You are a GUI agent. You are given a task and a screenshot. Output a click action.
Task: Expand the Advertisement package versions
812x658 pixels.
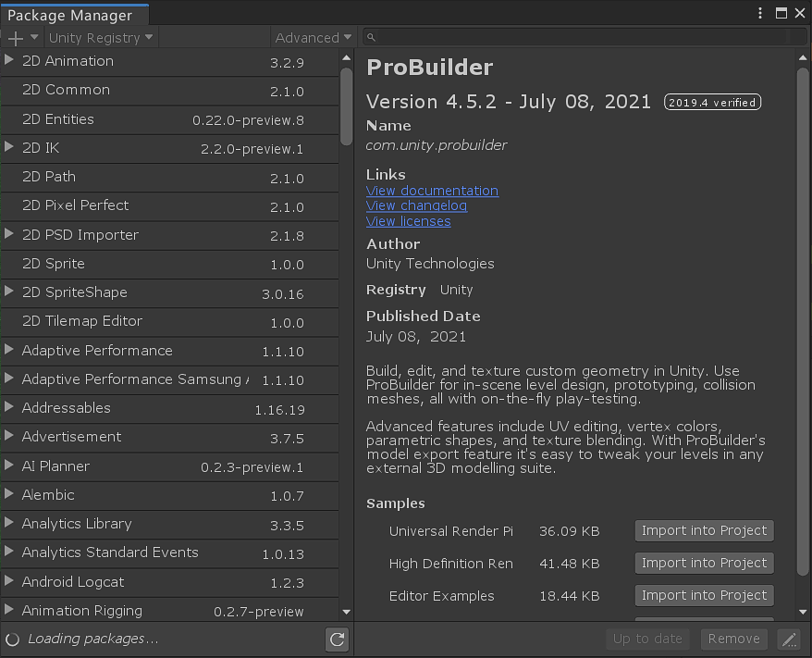(9, 436)
